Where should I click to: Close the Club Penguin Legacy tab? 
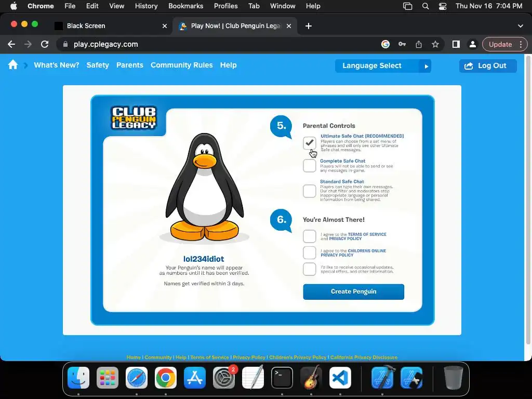pyautogui.click(x=289, y=26)
